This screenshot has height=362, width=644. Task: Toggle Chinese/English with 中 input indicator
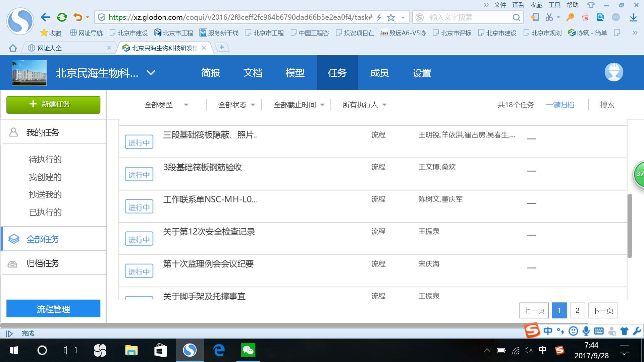(x=548, y=331)
